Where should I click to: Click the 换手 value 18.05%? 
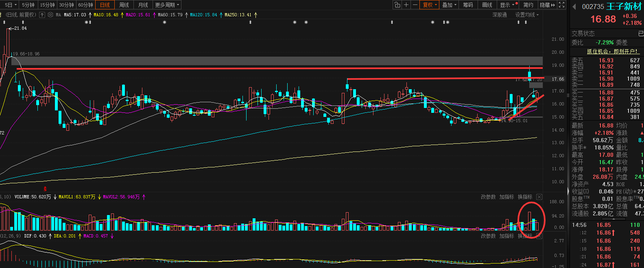604,147
